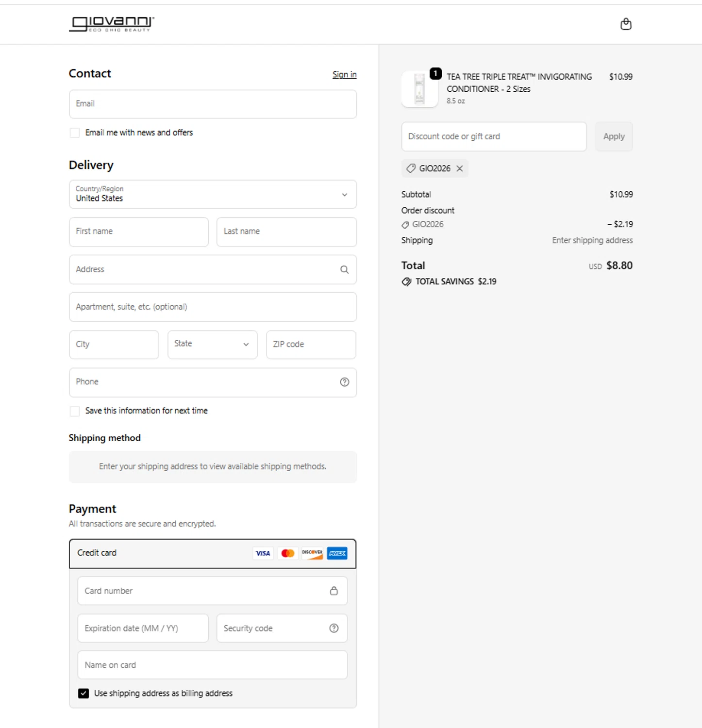Open the phone field help icon

(x=344, y=382)
